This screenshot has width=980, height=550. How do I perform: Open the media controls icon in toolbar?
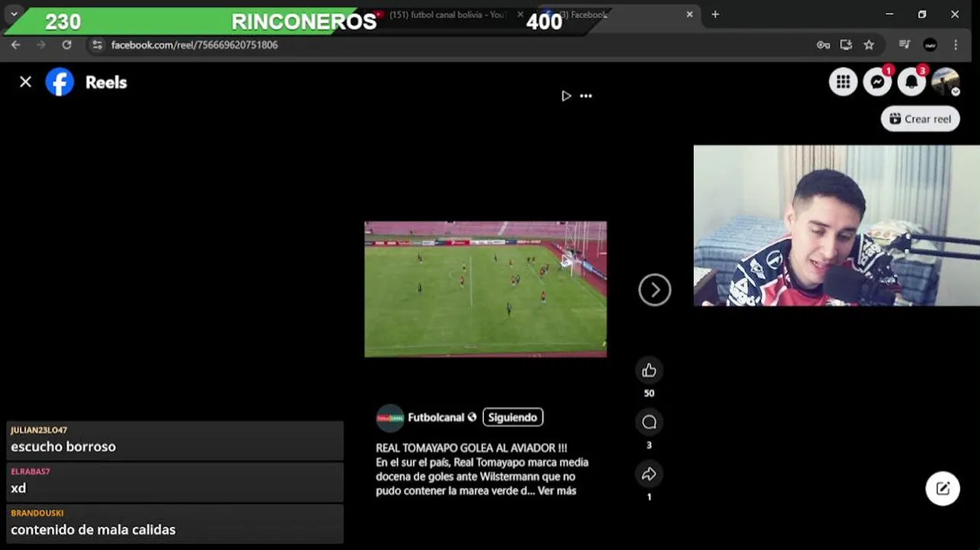(904, 45)
